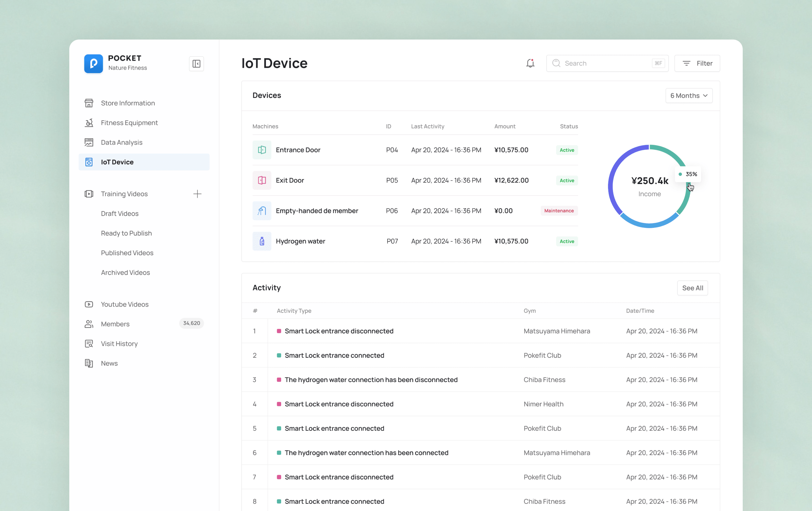Click the Pocket logo icon
This screenshot has width=812, height=511.
pos(93,64)
